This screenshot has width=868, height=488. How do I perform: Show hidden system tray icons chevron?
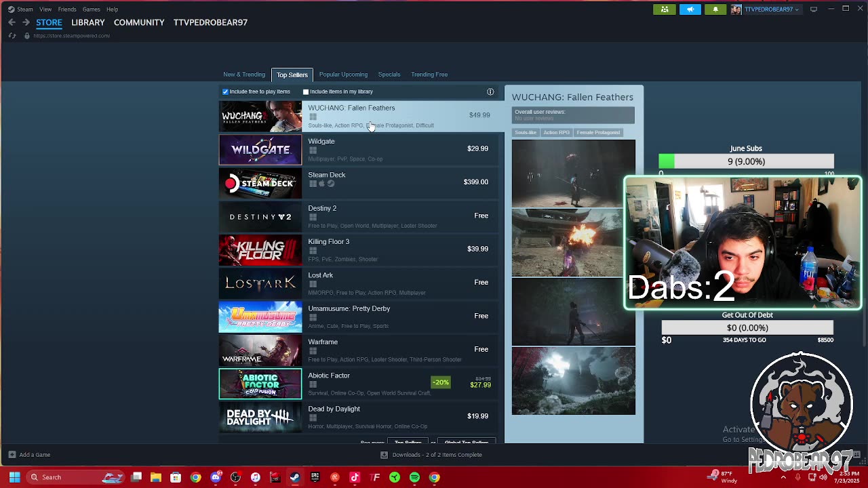(783, 477)
